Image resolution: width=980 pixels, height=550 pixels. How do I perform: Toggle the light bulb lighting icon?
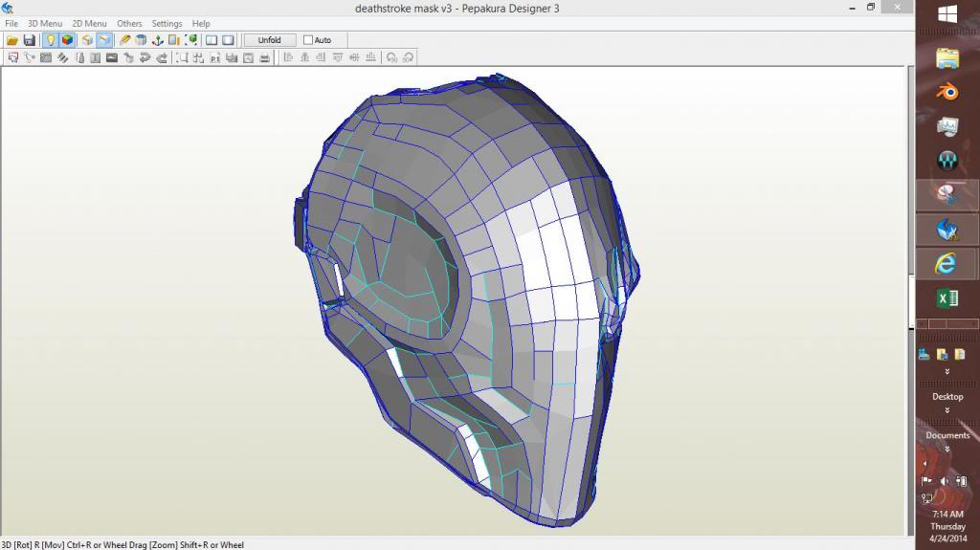[x=50, y=40]
